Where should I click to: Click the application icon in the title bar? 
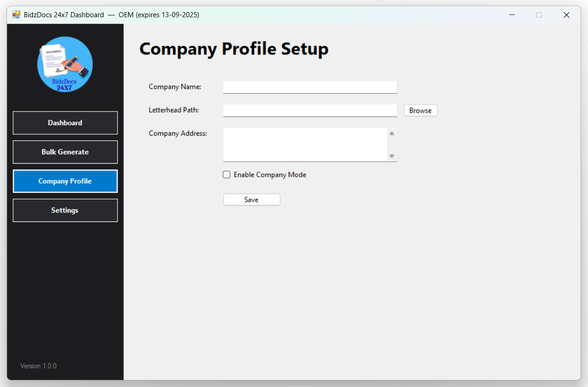pyautogui.click(x=16, y=14)
